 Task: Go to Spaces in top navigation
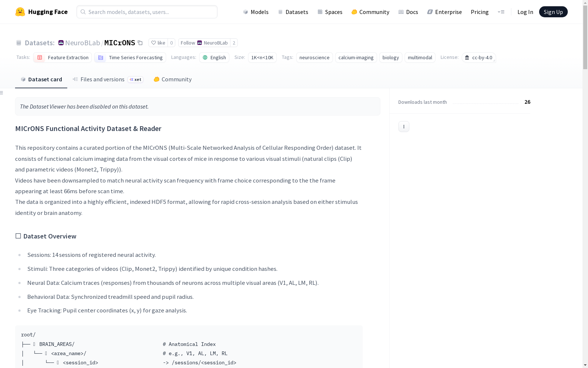tap(330, 12)
